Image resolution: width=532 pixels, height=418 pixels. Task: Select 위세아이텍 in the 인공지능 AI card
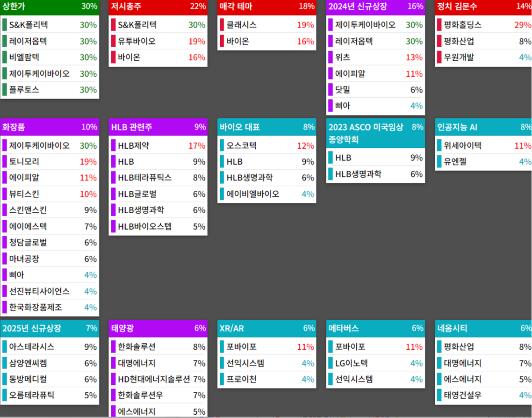pyautogui.click(x=483, y=145)
